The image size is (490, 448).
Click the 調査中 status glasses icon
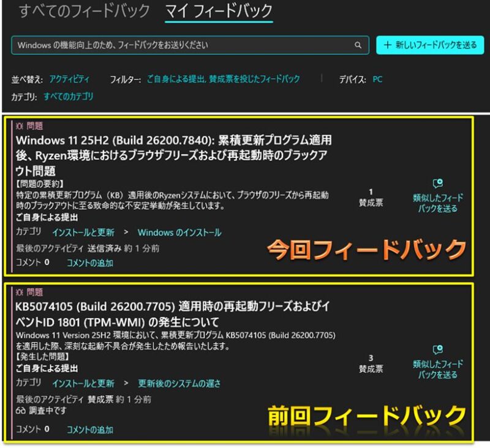coord(20,411)
